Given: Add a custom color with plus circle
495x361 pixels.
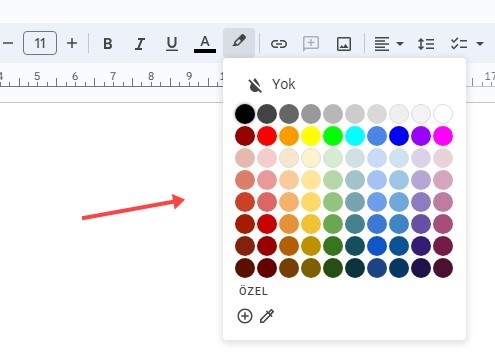Looking at the screenshot, I should (x=245, y=316).
